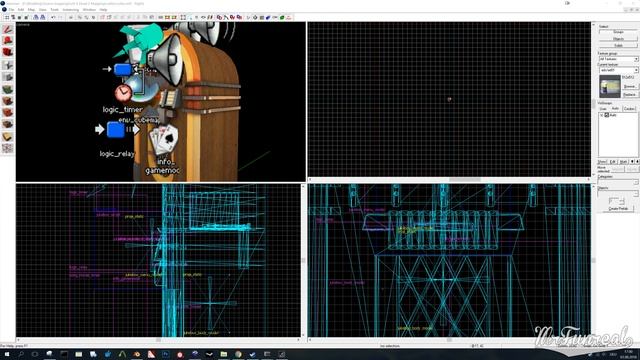Open the Map menu
Viewport: 640px width, 360px height.
point(31,9)
